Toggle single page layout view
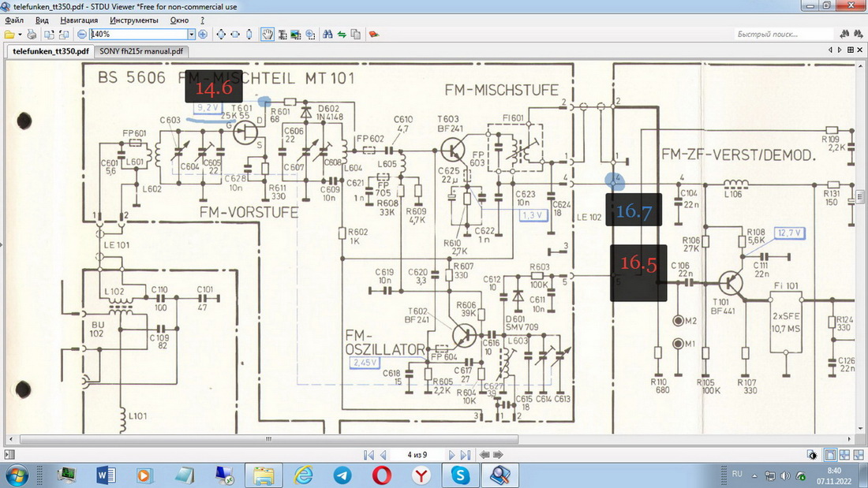 click(x=830, y=455)
